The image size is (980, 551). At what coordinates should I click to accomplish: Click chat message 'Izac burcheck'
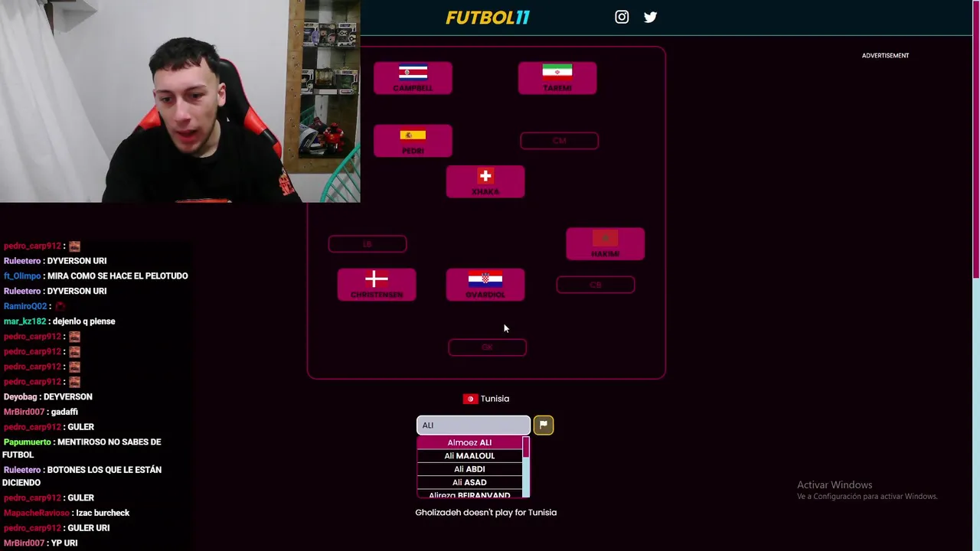point(103,513)
